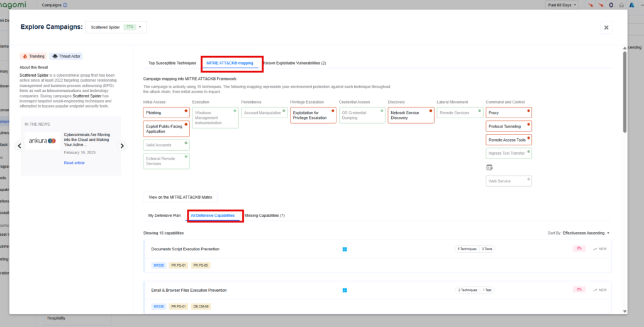Image resolution: width=644 pixels, height=327 pixels.
Task: Click the 1 Test badge
Action: tap(487, 290)
